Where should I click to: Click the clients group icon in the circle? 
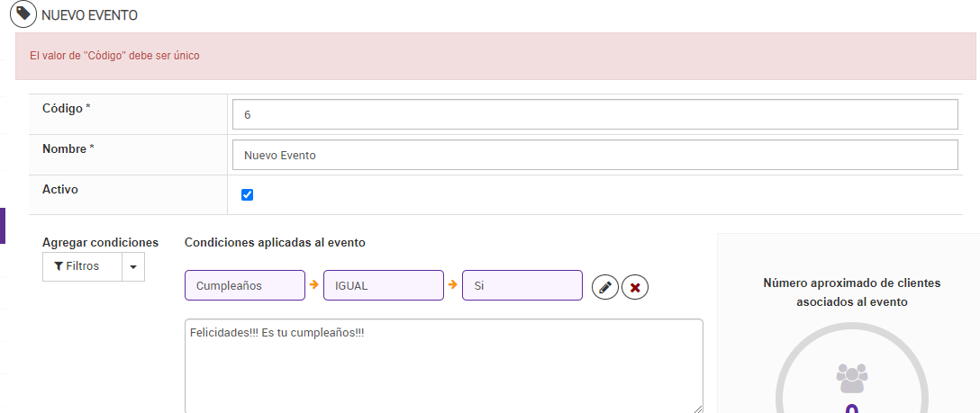coord(851,377)
